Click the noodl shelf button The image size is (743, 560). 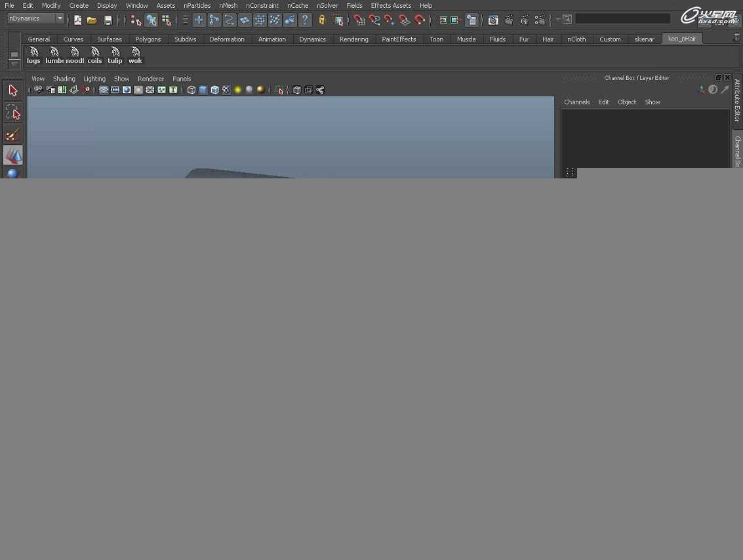pos(74,56)
